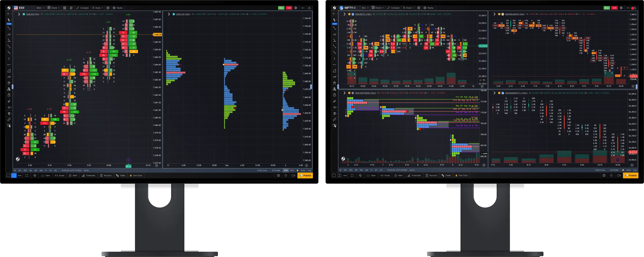Click the help question mark icon on the ES1! monitor
The height and width of the screenshot is (257, 644).
click(279, 176)
